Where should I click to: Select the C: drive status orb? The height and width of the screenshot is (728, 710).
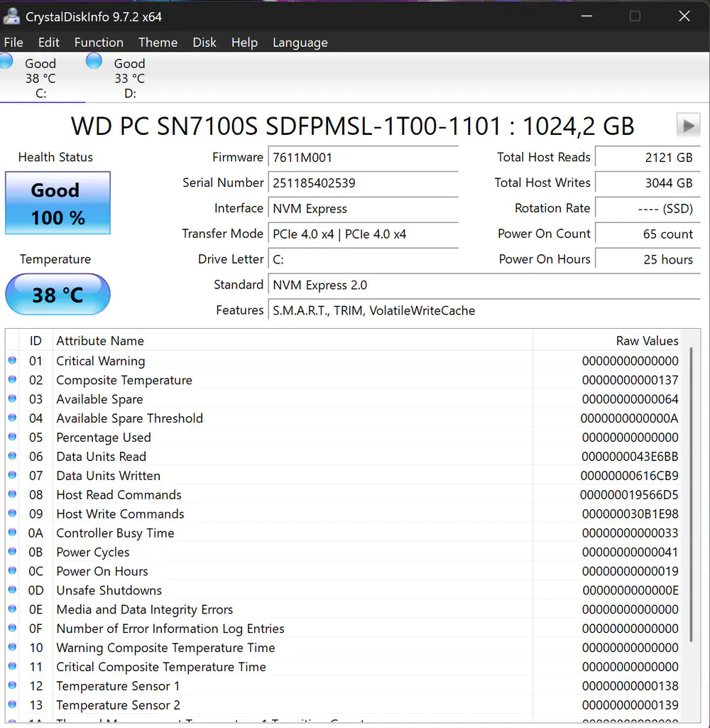pyautogui.click(x=6, y=62)
